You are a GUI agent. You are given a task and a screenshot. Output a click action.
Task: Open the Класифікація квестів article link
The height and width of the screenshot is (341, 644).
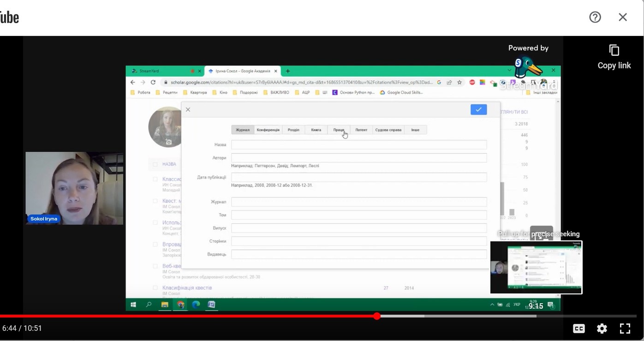point(187,288)
